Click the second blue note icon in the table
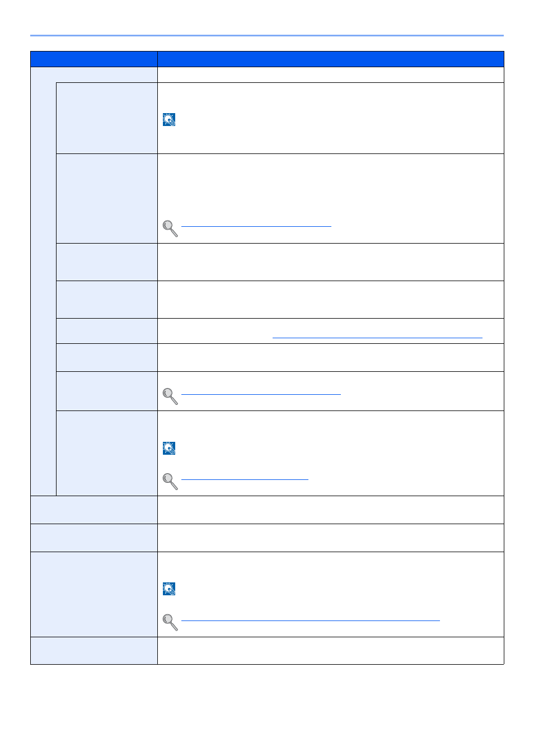The width and height of the screenshot is (534, 756). (x=169, y=448)
